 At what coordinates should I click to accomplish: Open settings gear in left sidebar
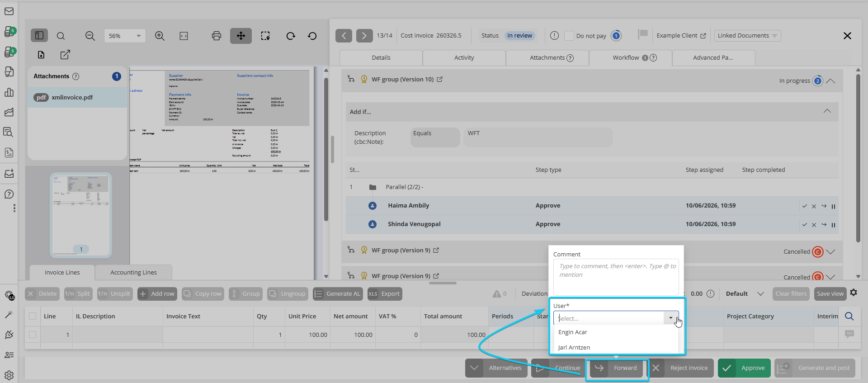point(9,375)
